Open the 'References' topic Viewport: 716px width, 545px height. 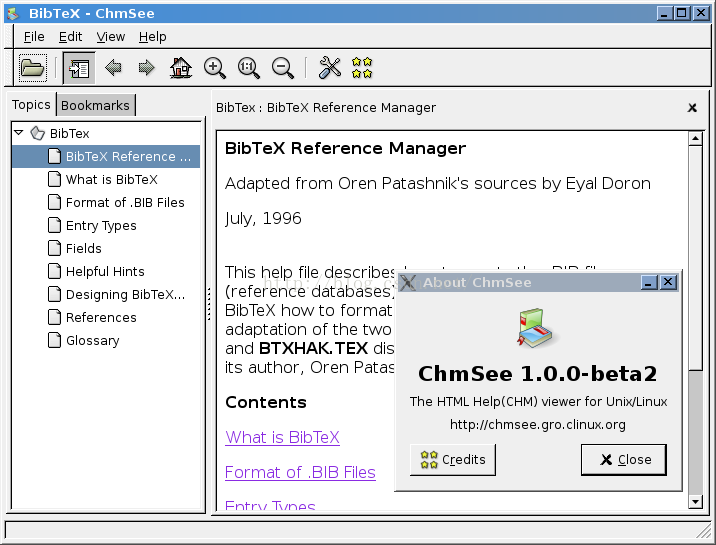point(101,317)
